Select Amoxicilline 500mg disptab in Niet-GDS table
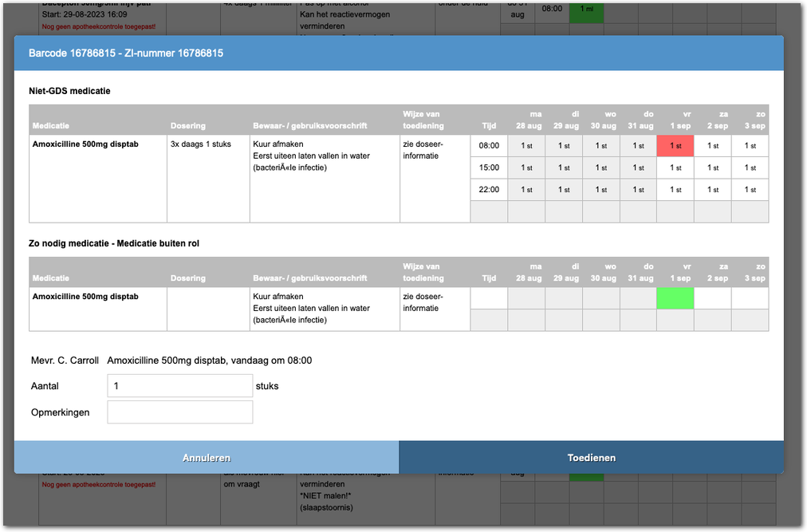 point(85,144)
